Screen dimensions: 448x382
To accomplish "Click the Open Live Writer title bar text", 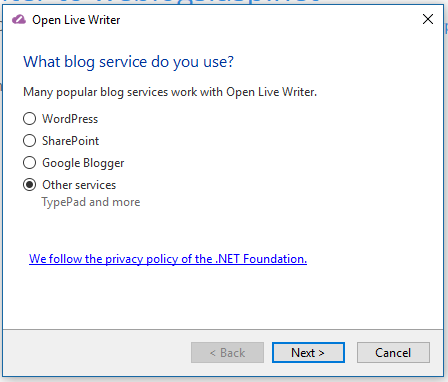I will 76,20.
